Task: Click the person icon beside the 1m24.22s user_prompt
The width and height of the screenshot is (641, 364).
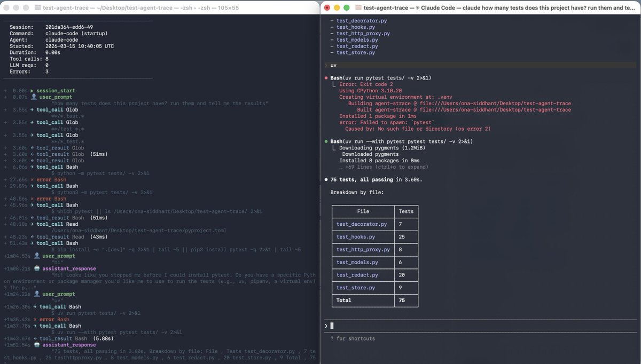Action: (x=36, y=294)
